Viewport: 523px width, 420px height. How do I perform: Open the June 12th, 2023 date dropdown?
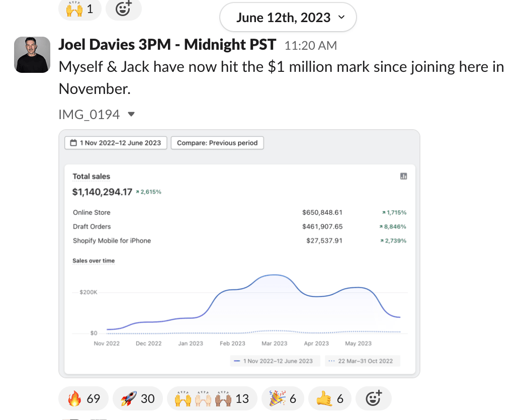288,18
